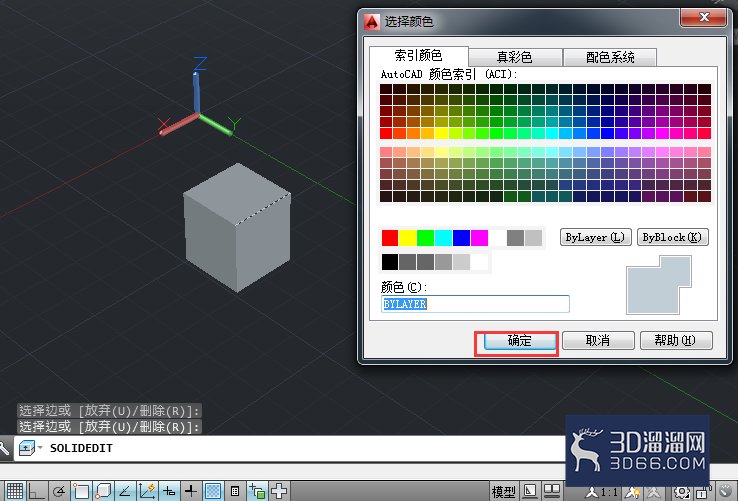Switch to the 配色系统 tab
The height and width of the screenshot is (501, 738).
(610, 57)
